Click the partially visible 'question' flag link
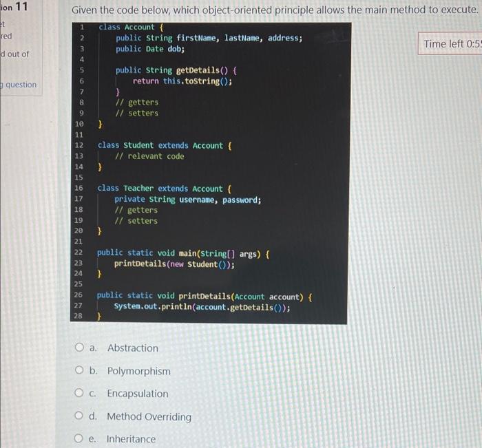This screenshot has height=448, width=482. coord(19,85)
